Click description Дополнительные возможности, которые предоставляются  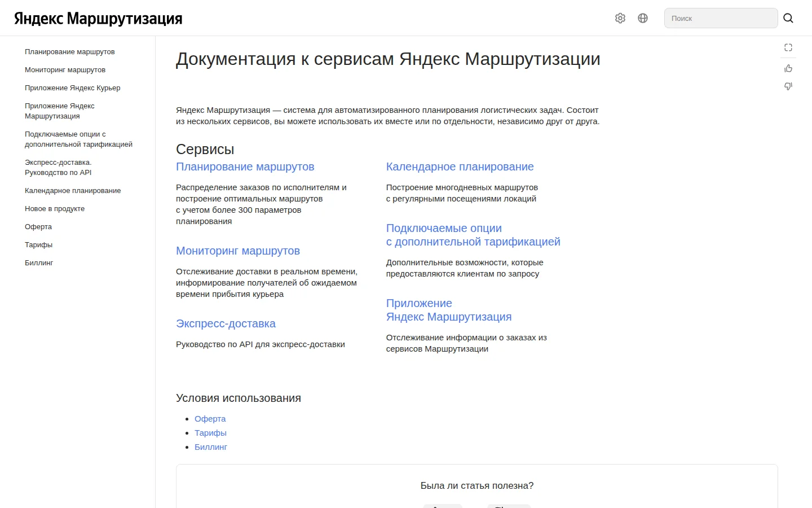coord(465,268)
